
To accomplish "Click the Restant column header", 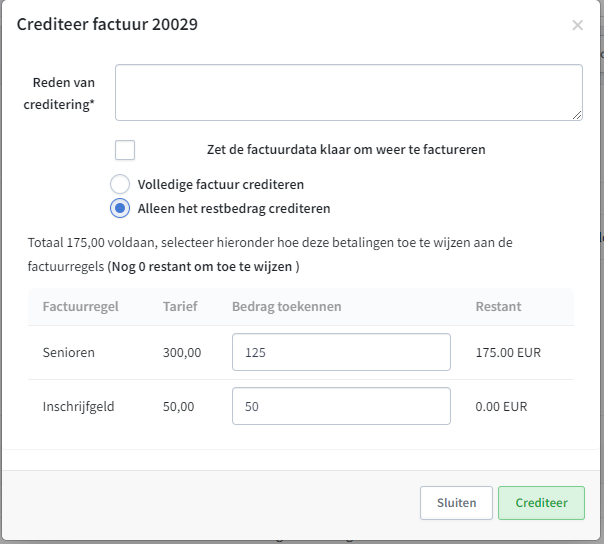I will coord(498,307).
